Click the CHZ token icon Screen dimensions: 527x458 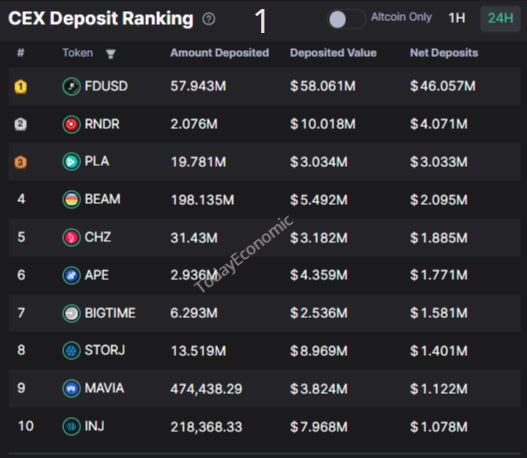[x=71, y=238]
